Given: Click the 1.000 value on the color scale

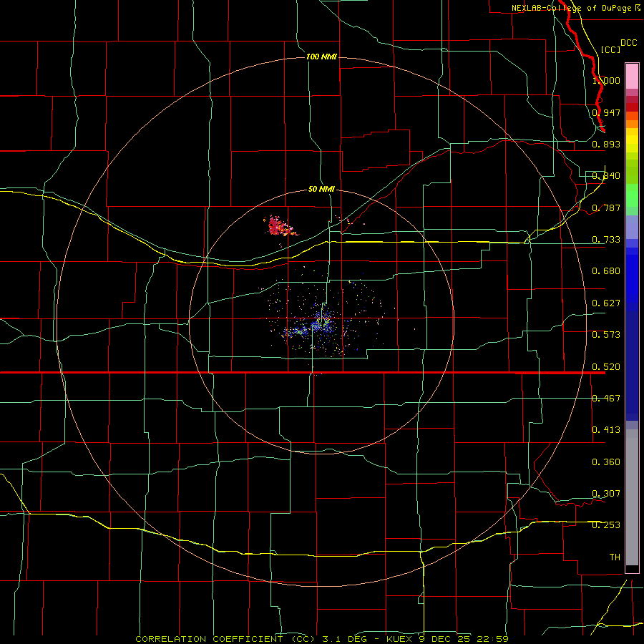Looking at the screenshot, I should point(606,80).
